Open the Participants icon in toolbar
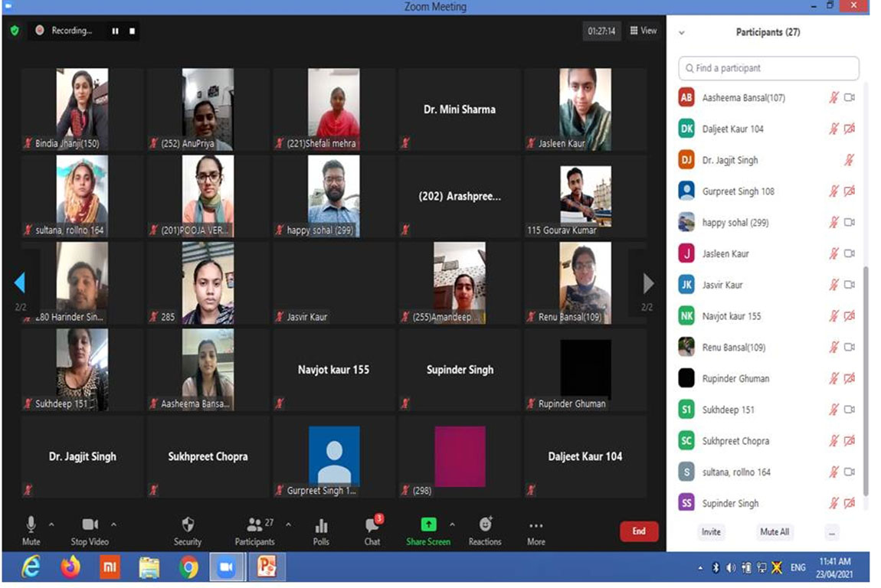881x588 pixels. [x=255, y=524]
